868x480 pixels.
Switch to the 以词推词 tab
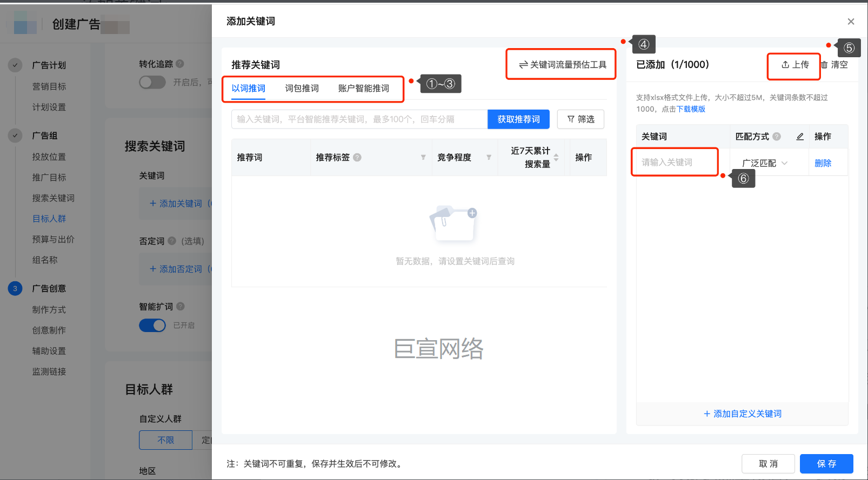[x=249, y=89]
